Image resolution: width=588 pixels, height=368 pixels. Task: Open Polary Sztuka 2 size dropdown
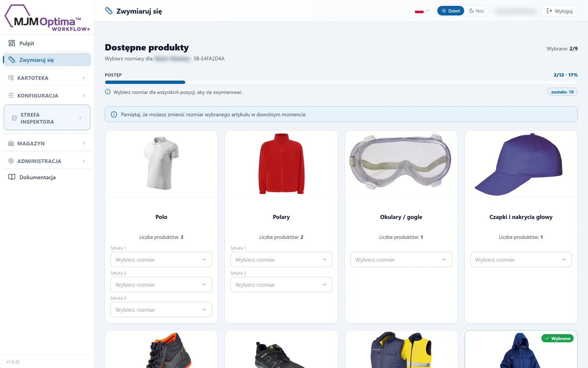[x=281, y=284]
